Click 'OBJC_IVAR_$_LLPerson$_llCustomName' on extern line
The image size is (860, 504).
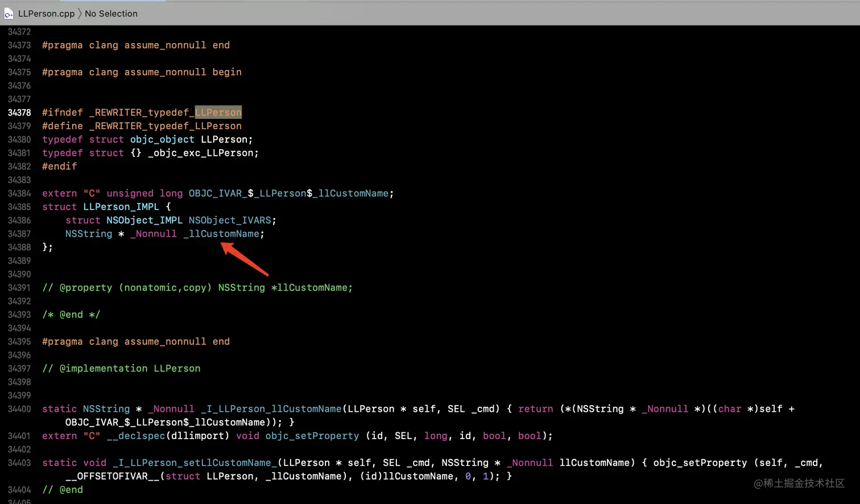(288, 193)
